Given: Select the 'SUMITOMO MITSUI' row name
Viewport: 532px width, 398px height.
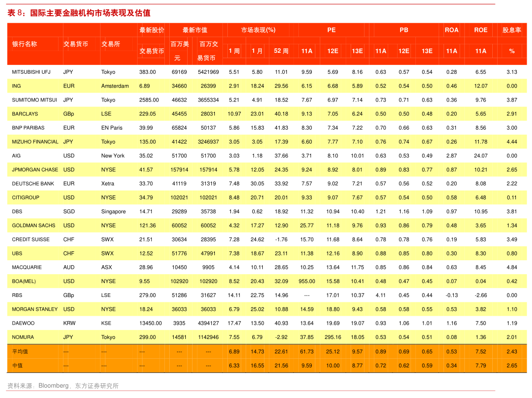Looking at the screenshot, I should pos(34,100).
